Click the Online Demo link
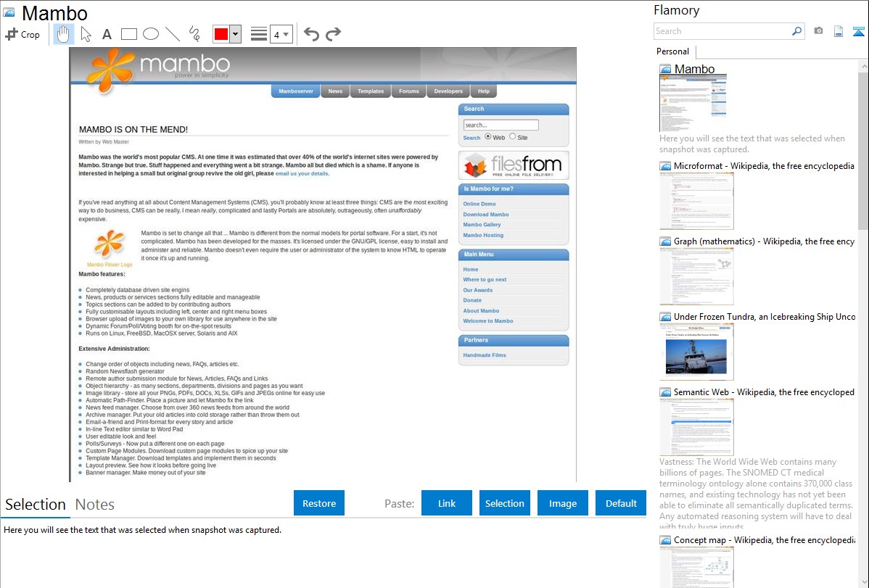The height and width of the screenshot is (588, 869). tap(479, 204)
